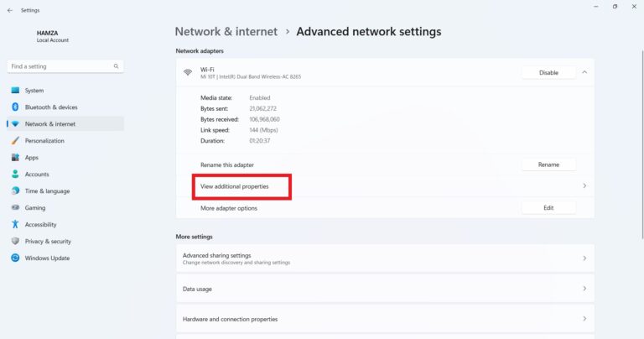Open Advanced sharing settings chevron
644x339 pixels.
pyautogui.click(x=584, y=258)
